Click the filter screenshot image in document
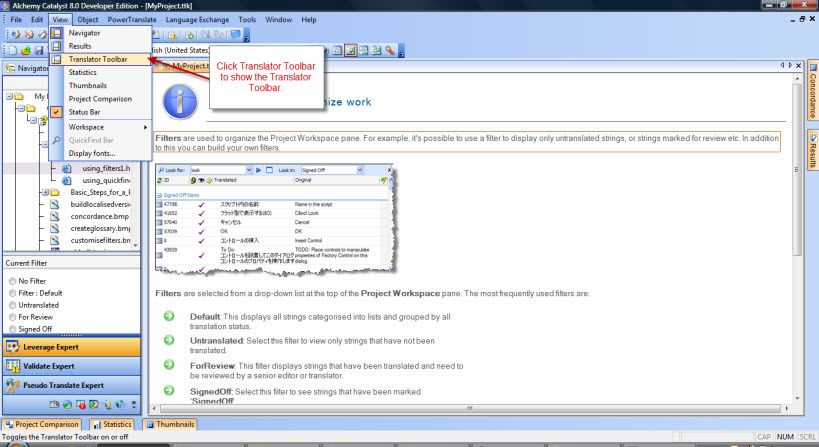This screenshot has width=819, height=447. pos(275,219)
